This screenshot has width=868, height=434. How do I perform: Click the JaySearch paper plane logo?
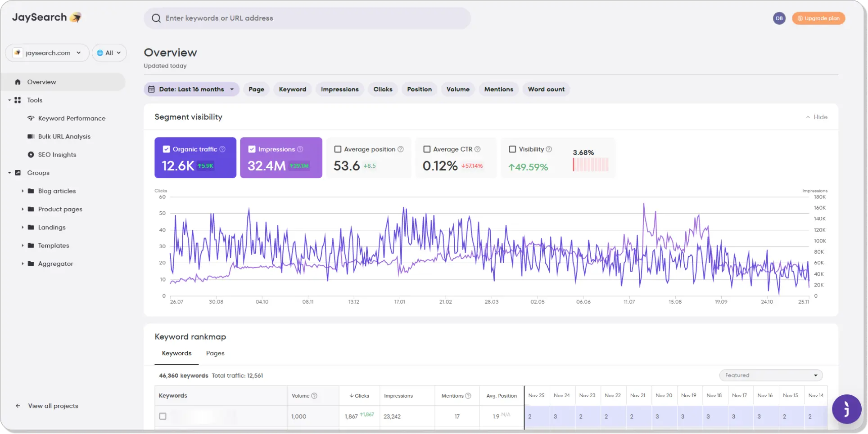click(75, 18)
